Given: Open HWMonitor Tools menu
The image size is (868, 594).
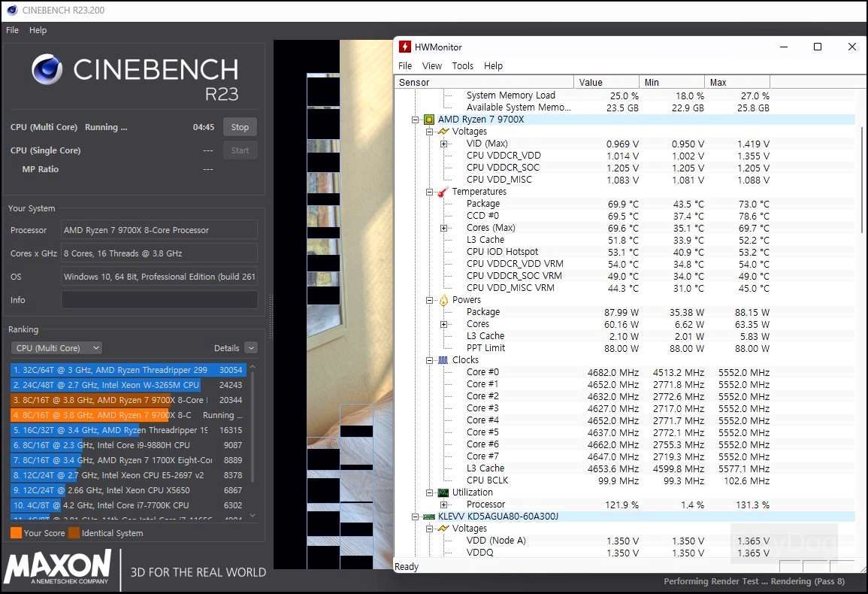Looking at the screenshot, I should point(462,66).
